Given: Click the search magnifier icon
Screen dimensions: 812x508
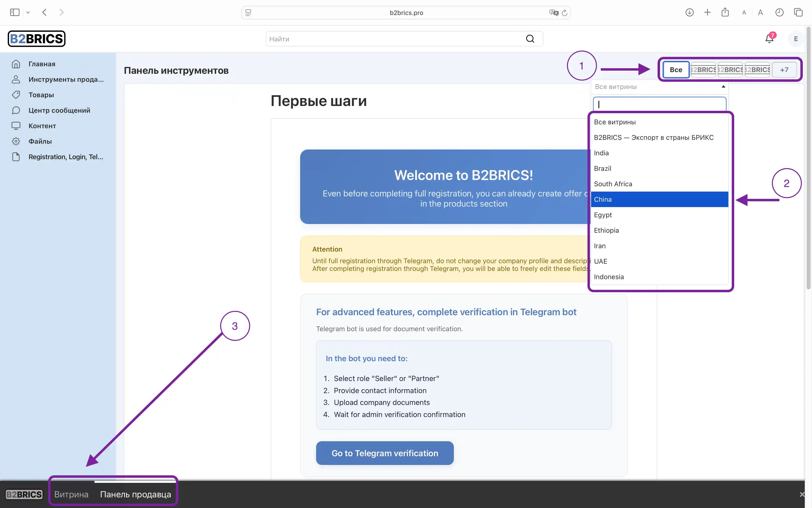Looking at the screenshot, I should (x=530, y=39).
